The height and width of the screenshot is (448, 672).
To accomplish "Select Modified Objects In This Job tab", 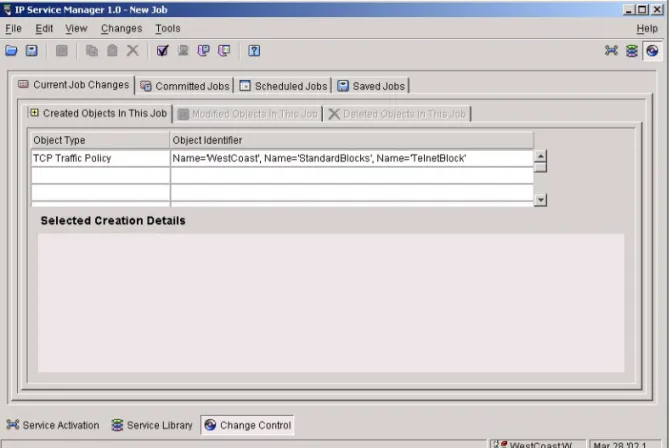I will (x=248, y=114).
